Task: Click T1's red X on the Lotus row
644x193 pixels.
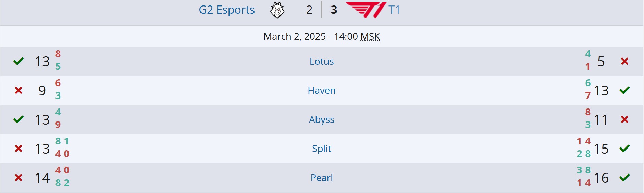Action: pyautogui.click(x=624, y=61)
